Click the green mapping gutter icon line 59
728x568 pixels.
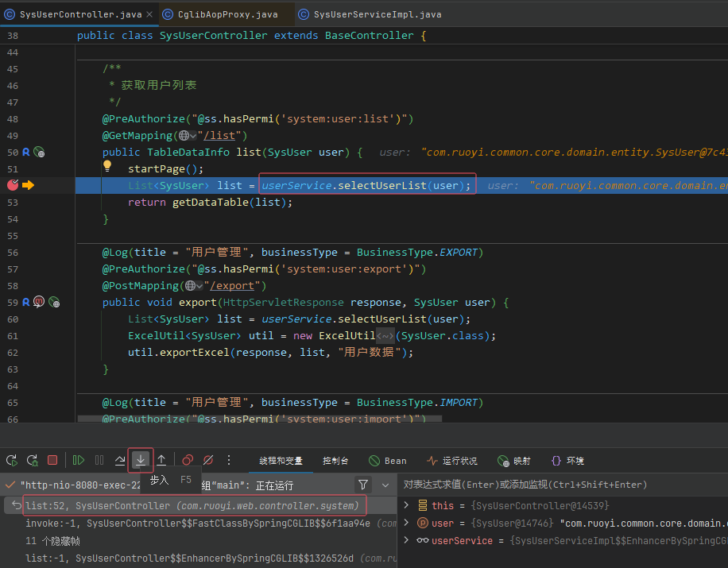(x=54, y=303)
